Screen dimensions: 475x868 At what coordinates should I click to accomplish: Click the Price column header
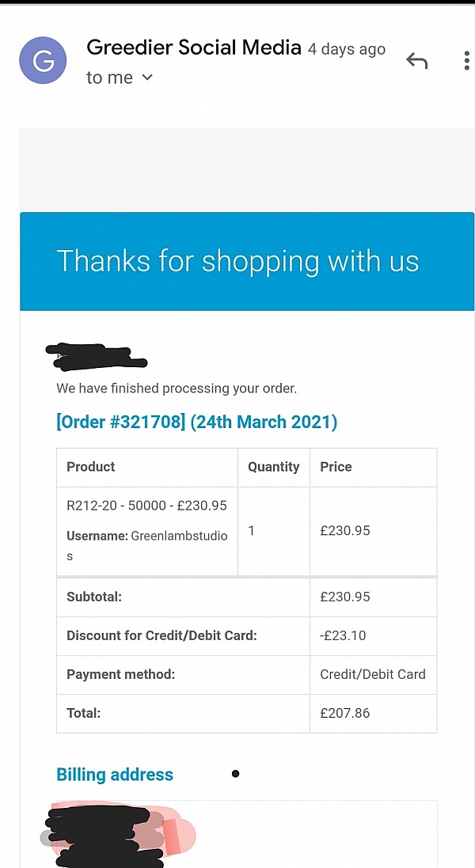tap(336, 467)
